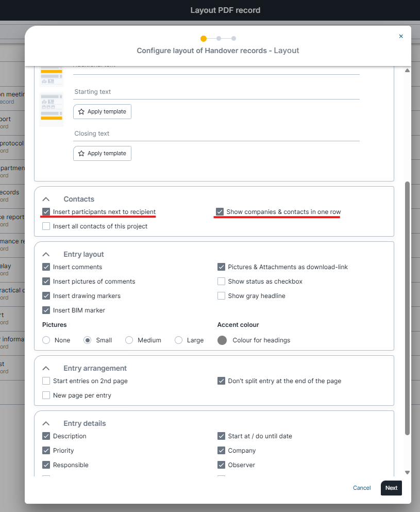Apply template for Closing text
Image resolution: width=420 pixels, height=512 pixels.
102,153
